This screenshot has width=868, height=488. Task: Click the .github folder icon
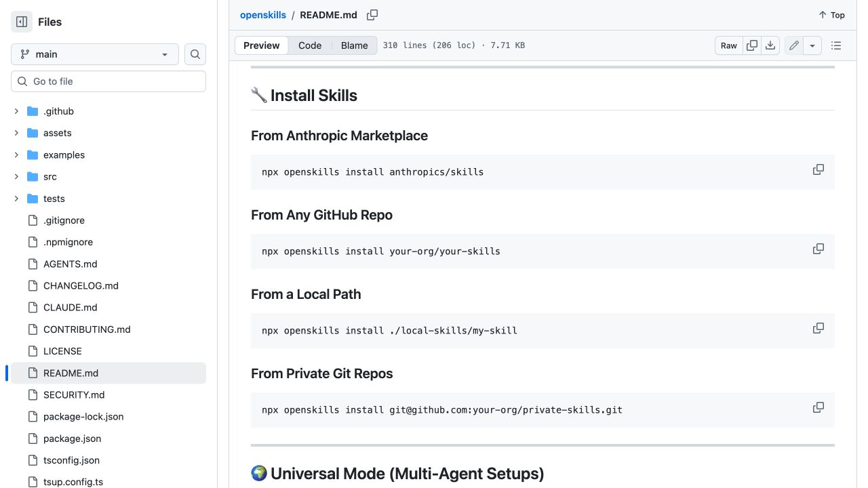[33, 111]
